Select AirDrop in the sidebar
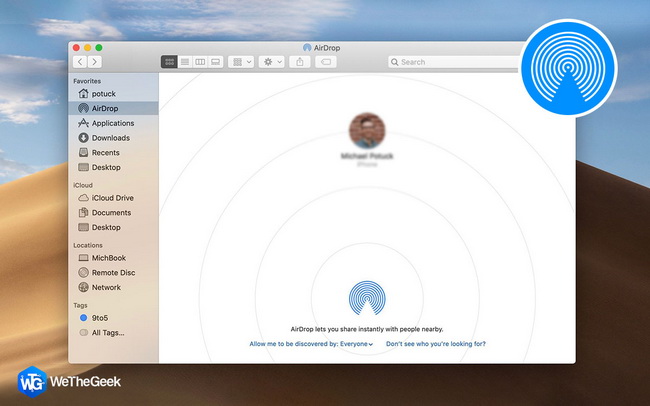650x406 pixels. click(x=113, y=108)
